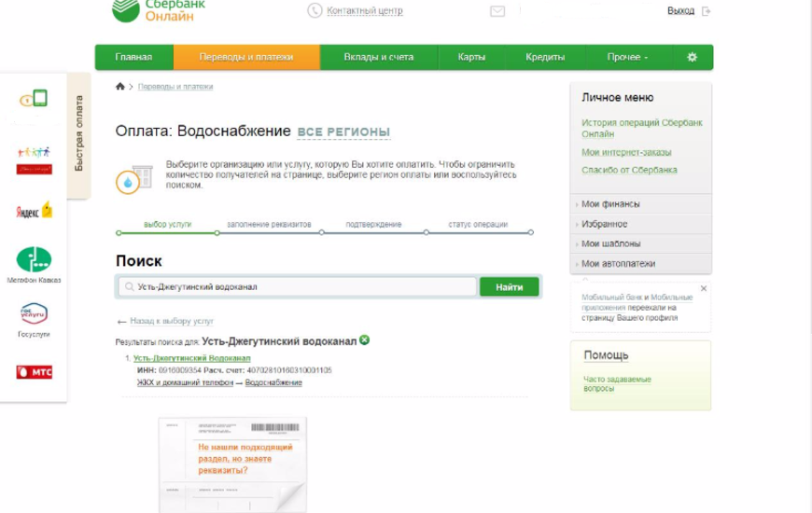Open the Yandex Money quick payment icon
This screenshot has height=513, width=812.
coord(34,211)
